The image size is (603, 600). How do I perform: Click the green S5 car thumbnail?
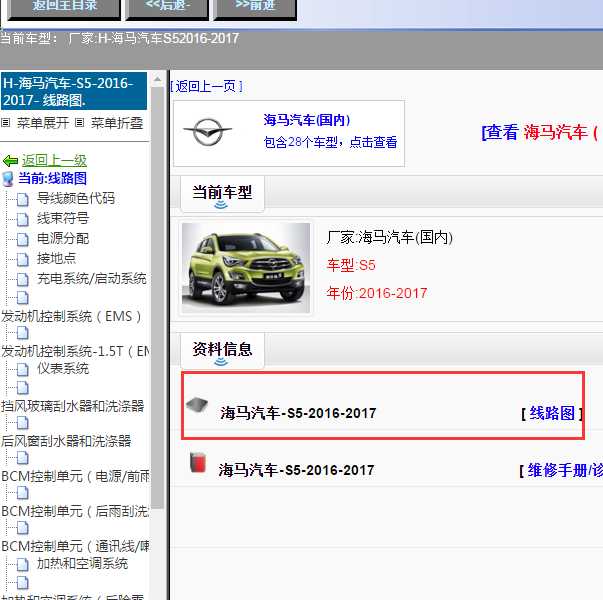(246, 268)
